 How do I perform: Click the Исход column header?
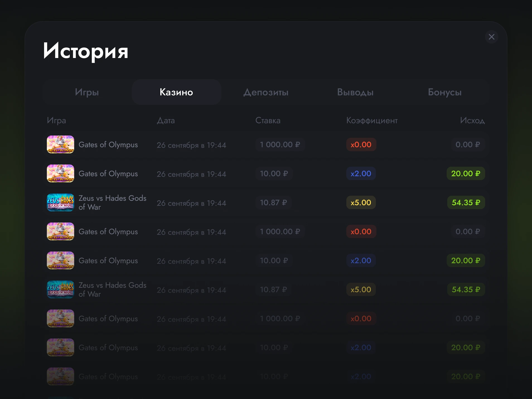tap(472, 120)
